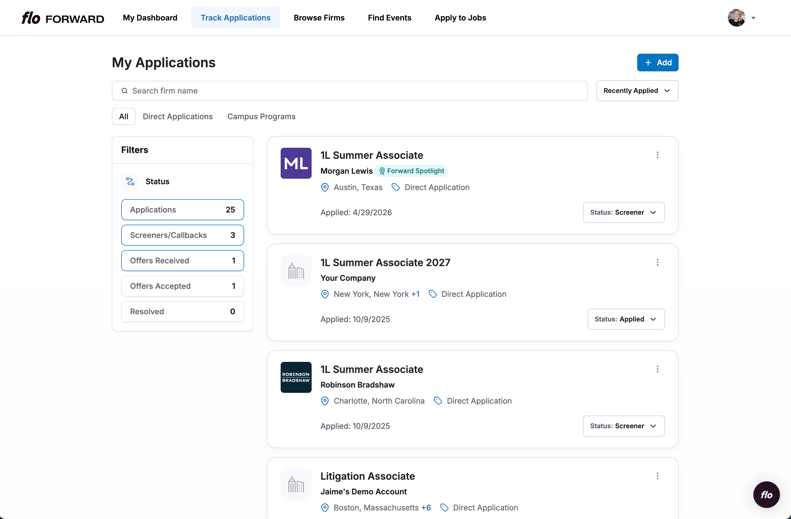Switch to Direct Applications tab
Image resolution: width=791 pixels, height=519 pixels.
click(x=178, y=117)
